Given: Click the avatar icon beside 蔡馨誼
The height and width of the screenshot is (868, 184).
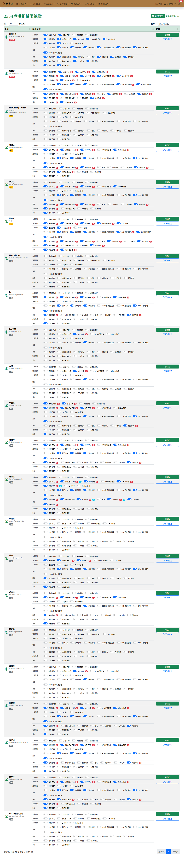Looking at the screenshot, I should 7,185.
